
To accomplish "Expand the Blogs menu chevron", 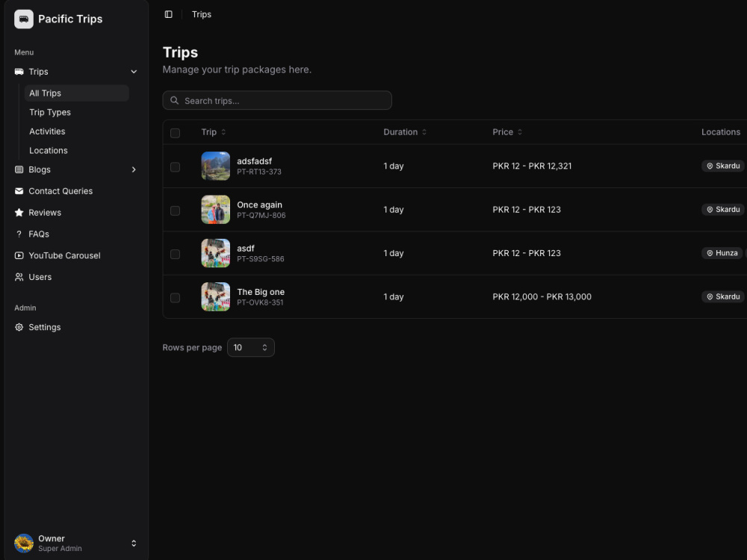I will pos(134,169).
